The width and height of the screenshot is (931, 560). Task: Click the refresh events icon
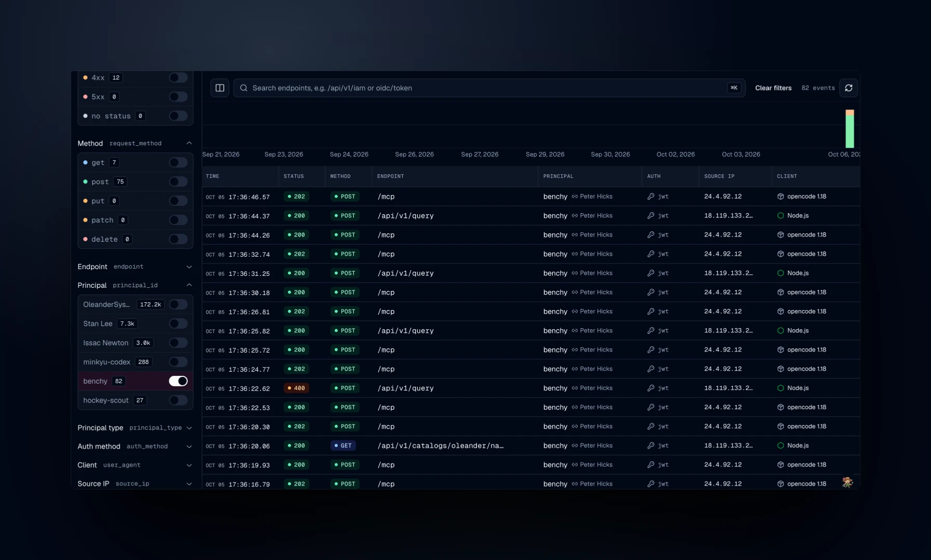pos(848,88)
